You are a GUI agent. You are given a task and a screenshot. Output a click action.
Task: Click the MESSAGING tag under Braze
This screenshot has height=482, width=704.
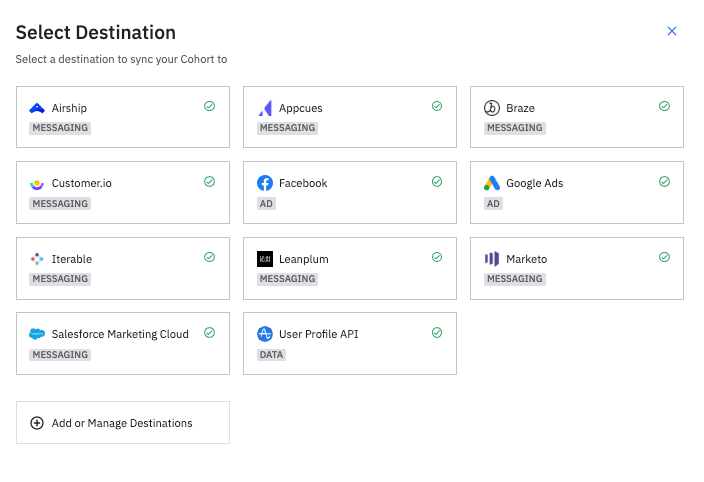pyautogui.click(x=514, y=128)
